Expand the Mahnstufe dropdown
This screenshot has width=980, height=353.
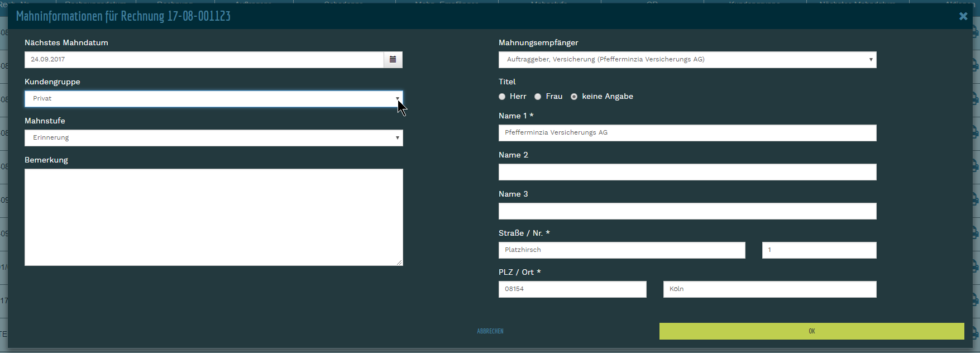(x=213, y=138)
